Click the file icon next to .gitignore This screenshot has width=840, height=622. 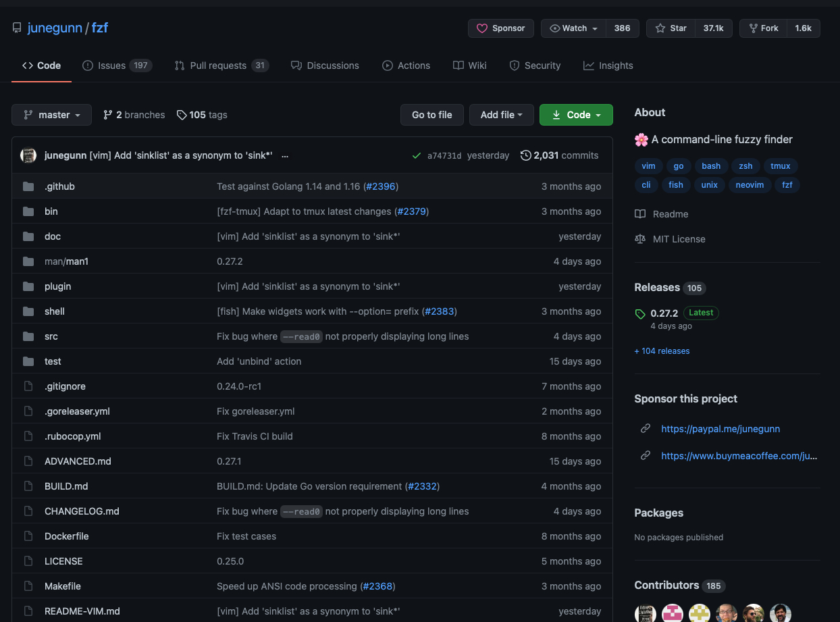[x=28, y=386]
